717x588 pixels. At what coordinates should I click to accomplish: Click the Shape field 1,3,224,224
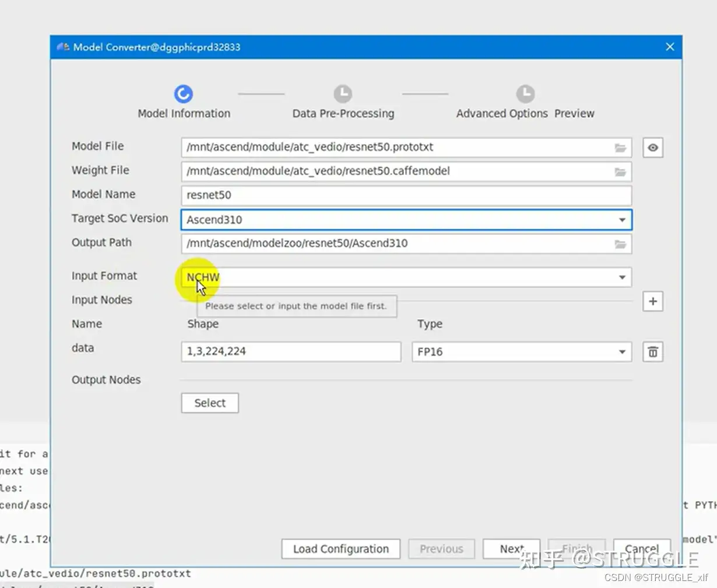pyautogui.click(x=291, y=351)
